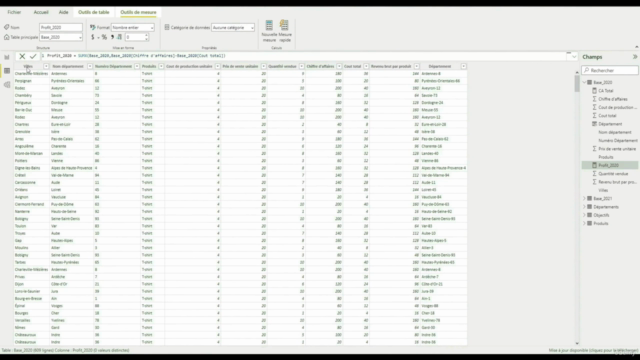This screenshot has width=640, height=360.
Task: Click the measure icon beside Profit_2020
Action: point(594,165)
